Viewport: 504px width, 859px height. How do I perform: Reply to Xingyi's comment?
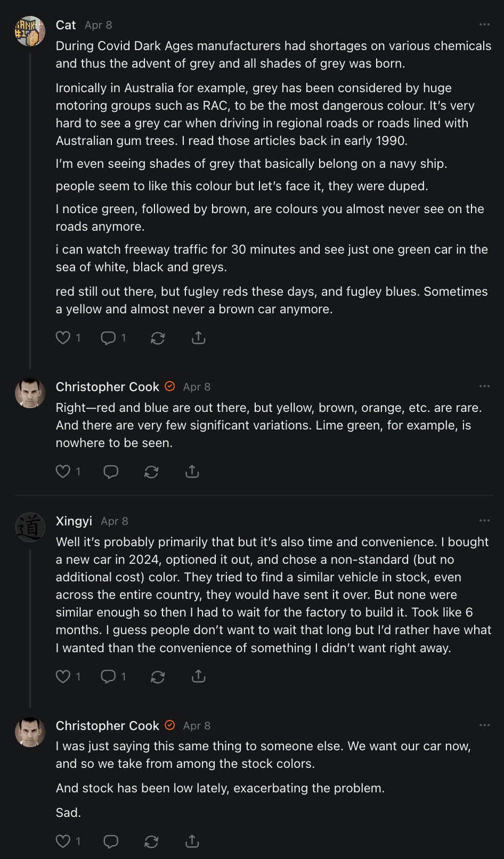108,676
